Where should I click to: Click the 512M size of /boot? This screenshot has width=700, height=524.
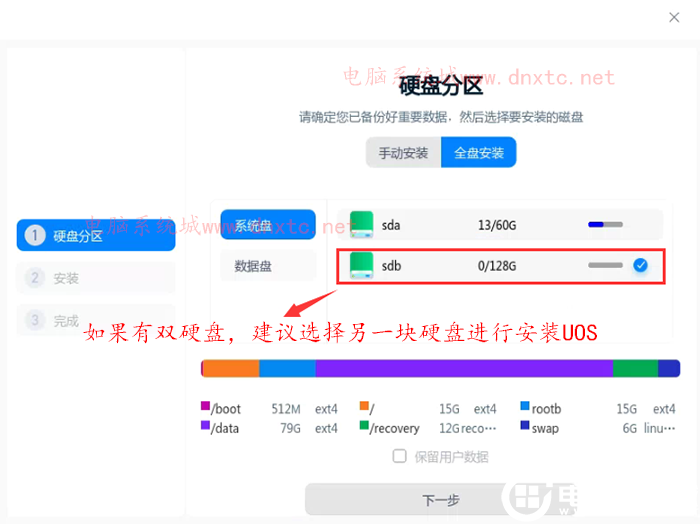pyautogui.click(x=286, y=409)
